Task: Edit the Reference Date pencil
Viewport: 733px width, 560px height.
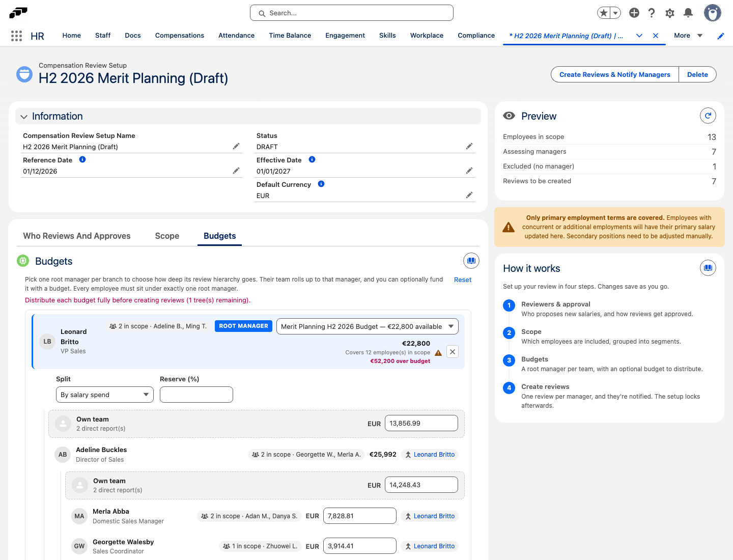Action: (236, 171)
